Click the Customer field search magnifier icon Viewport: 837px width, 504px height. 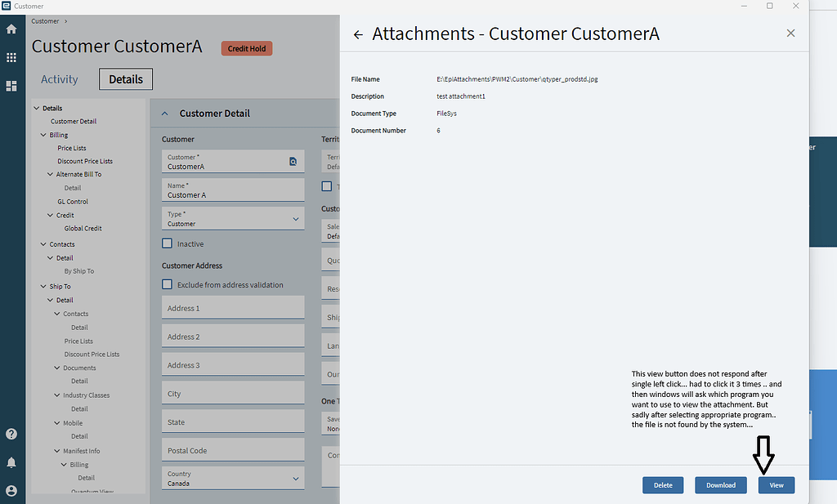(293, 162)
